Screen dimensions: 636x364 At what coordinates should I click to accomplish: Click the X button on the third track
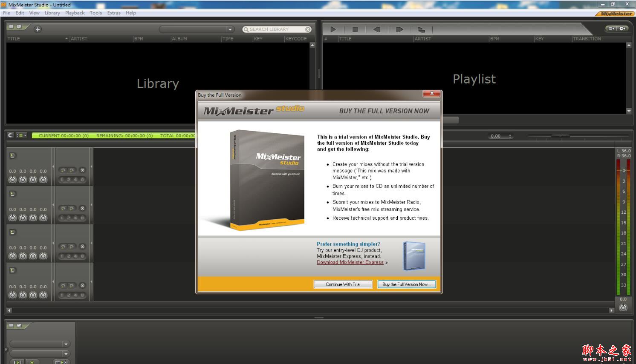(x=83, y=247)
